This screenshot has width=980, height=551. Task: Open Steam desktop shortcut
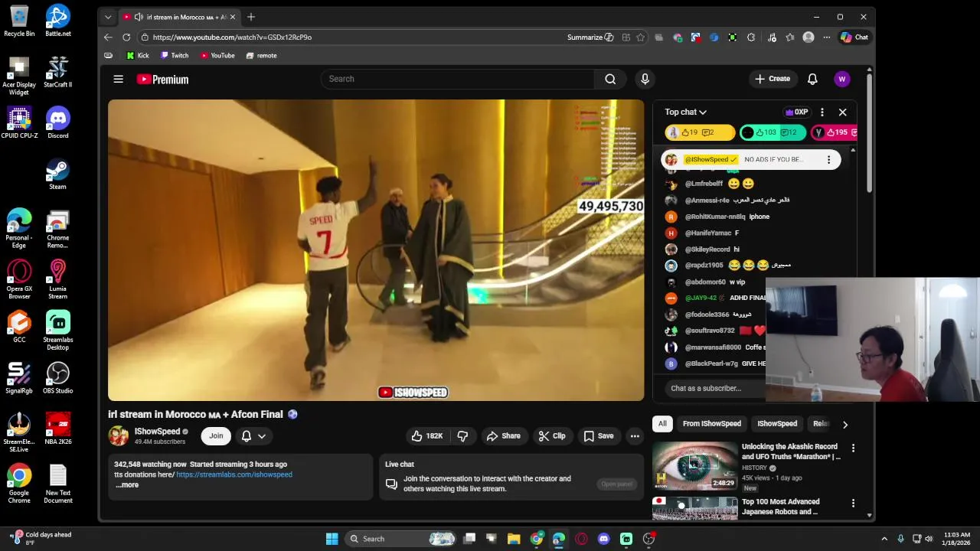pyautogui.click(x=57, y=174)
